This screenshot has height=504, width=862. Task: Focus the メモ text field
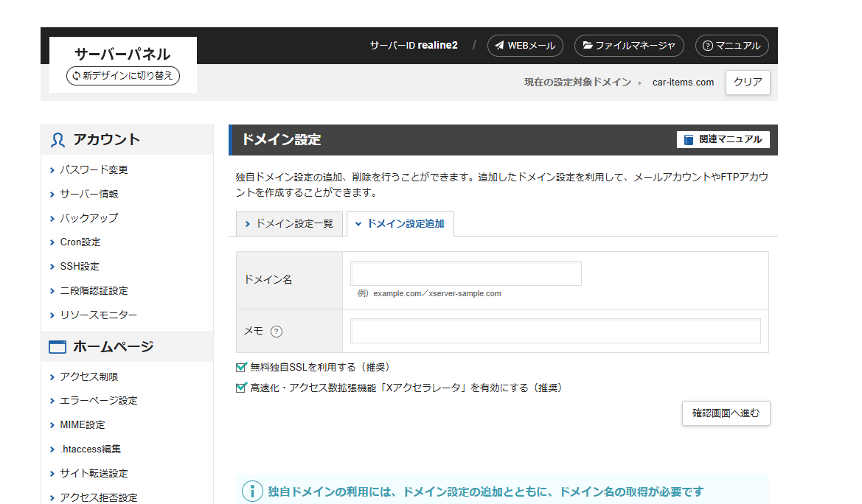555,332
